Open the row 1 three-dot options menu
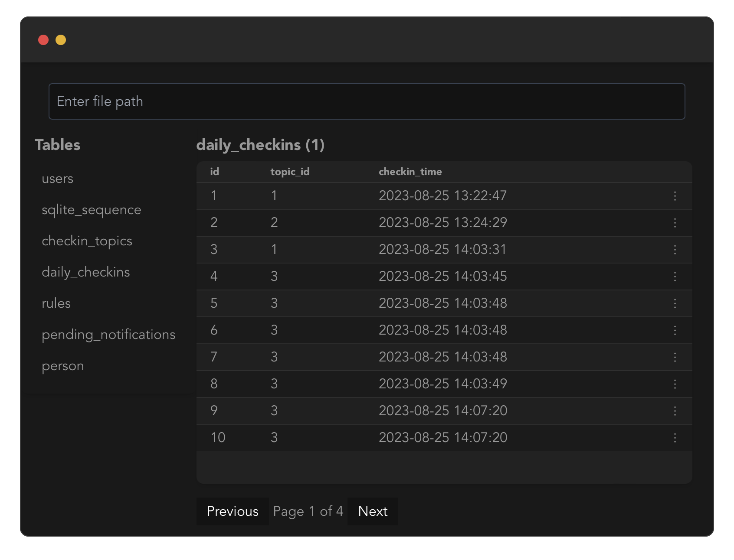Screen dimensions: 734x560 click(x=675, y=196)
